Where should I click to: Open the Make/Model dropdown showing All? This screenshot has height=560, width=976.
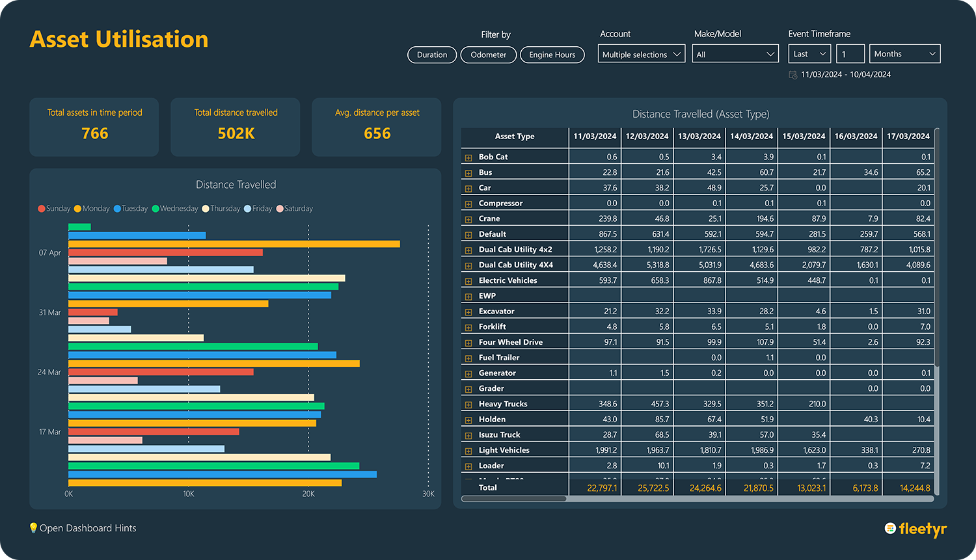(x=735, y=54)
